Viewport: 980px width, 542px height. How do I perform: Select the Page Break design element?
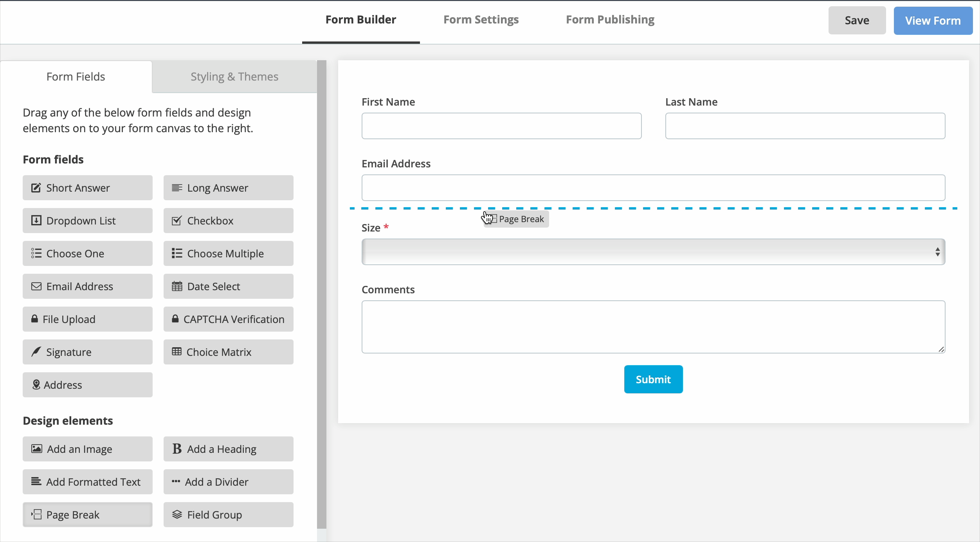point(88,515)
